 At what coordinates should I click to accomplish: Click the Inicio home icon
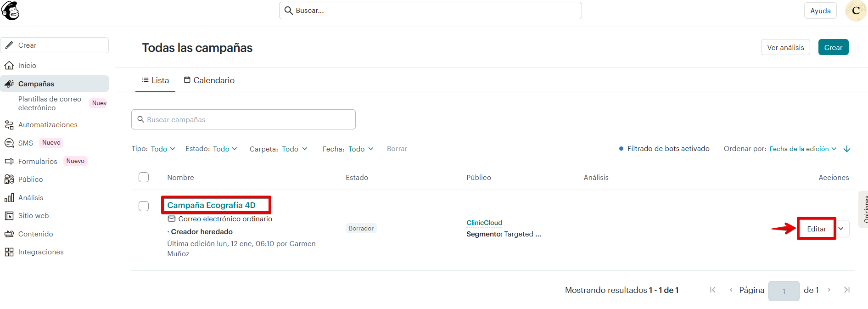coord(9,66)
